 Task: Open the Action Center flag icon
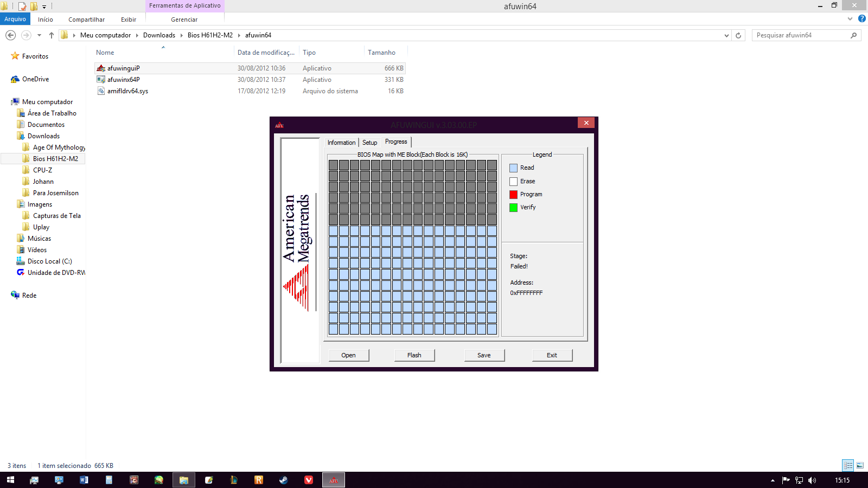click(786, 480)
